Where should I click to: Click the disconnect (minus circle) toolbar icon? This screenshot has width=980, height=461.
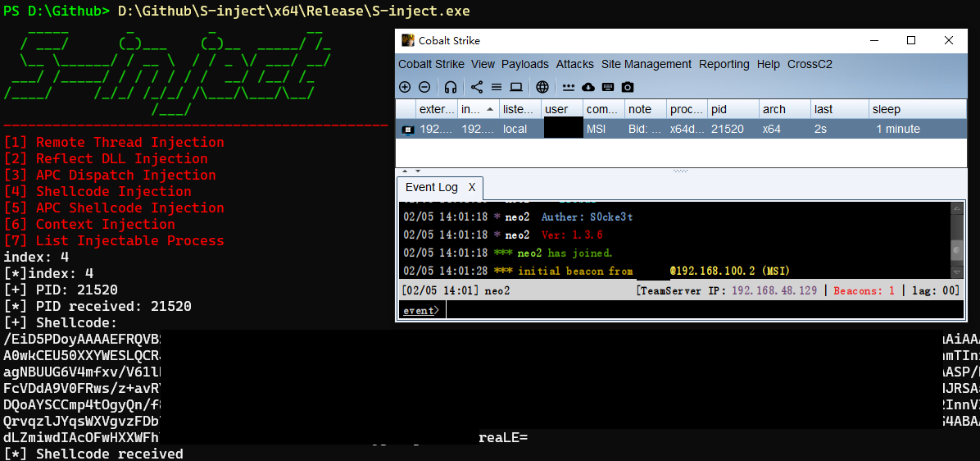coord(424,87)
